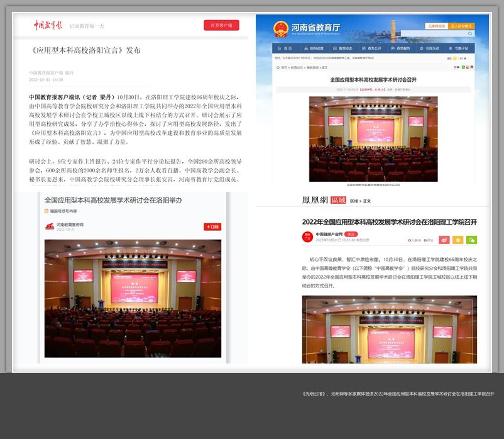Click the 无障碍阅读 button
Screen dimensions: 504x439
[x=436, y=26]
